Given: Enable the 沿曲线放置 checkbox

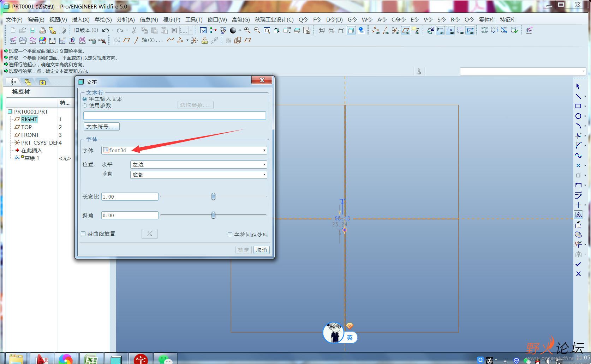Looking at the screenshot, I should point(83,233).
